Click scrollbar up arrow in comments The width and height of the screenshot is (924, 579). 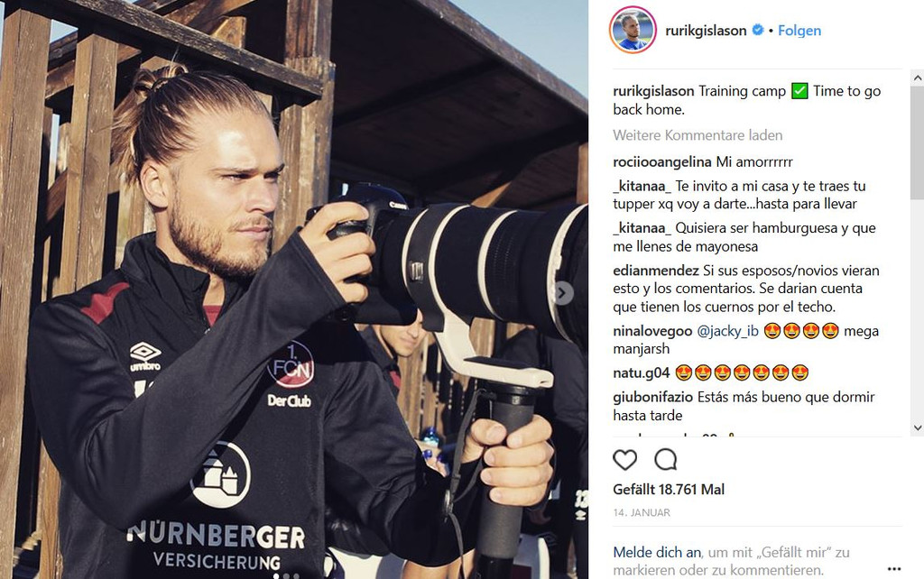coord(917,78)
